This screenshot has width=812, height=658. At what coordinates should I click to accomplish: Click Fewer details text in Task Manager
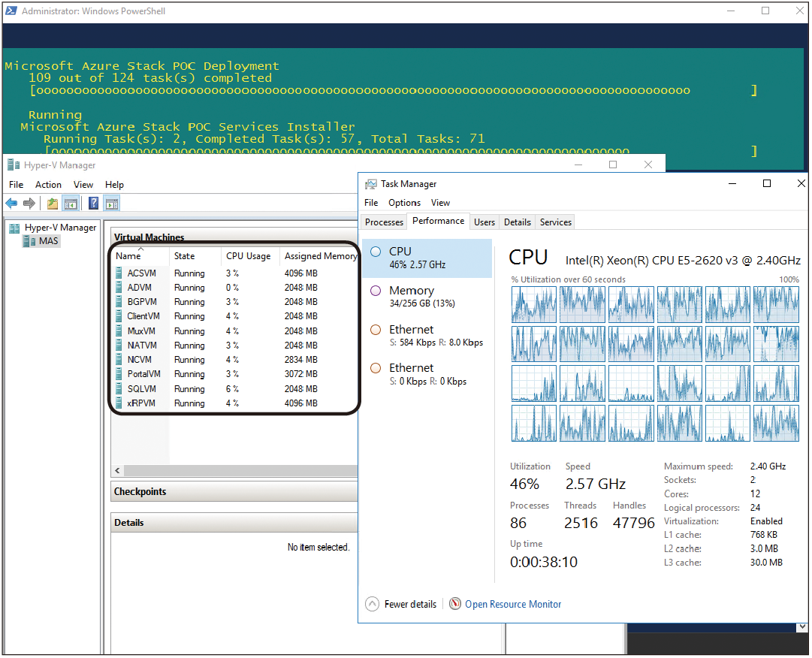point(410,605)
